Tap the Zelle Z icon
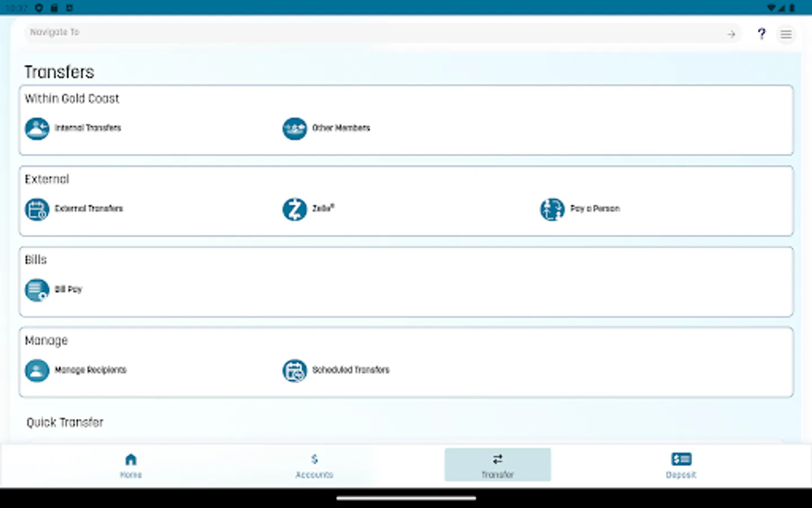Image resolution: width=812 pixels, height=508 pixels. point(294,209)
